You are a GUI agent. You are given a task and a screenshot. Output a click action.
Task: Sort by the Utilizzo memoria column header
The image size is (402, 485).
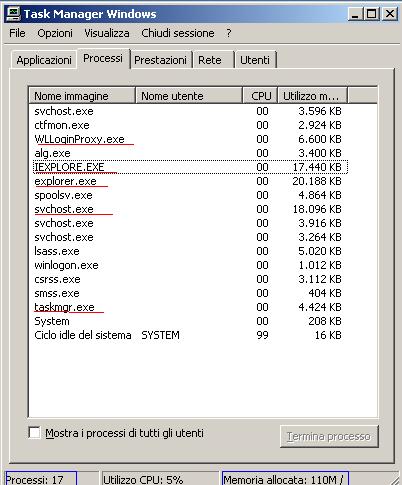pyautogui.click(x=313, y=96)
